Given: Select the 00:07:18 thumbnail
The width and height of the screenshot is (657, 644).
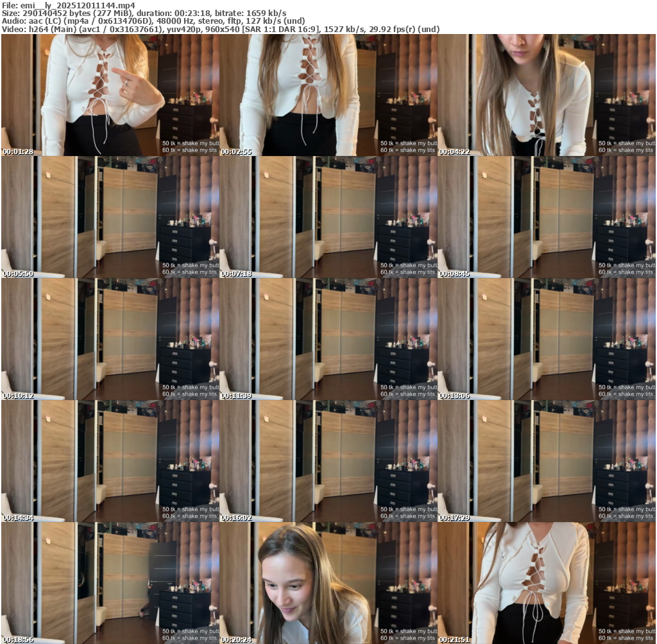Looking at the screenshot, I should tap(328, 217).
